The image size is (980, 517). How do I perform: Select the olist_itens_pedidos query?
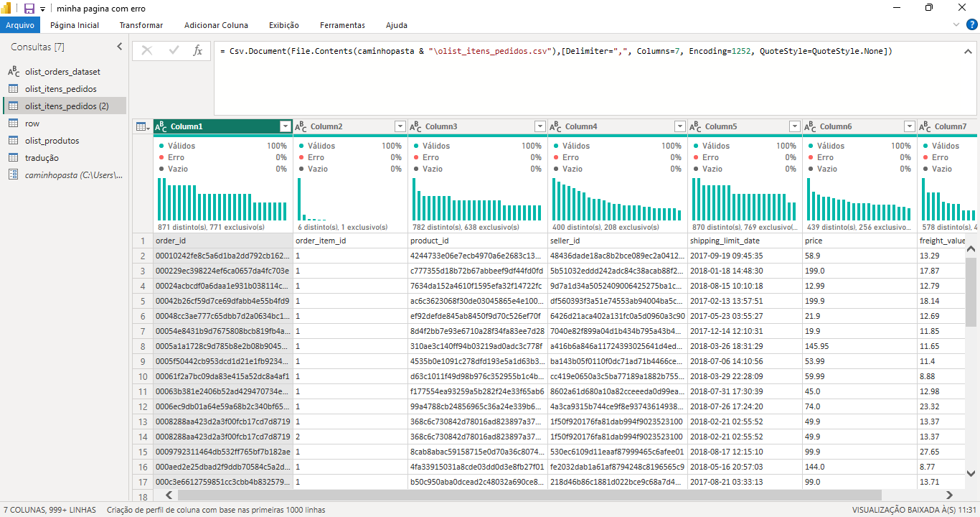65,89
